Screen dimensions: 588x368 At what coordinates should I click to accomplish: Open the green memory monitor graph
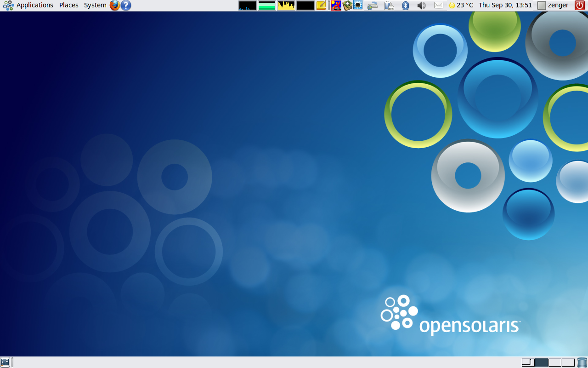point(267,6)
